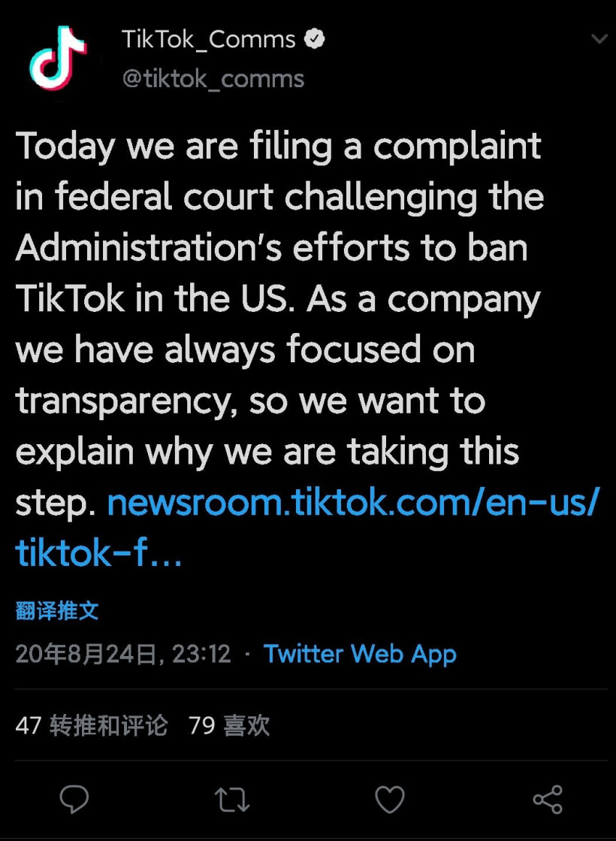Click 翻译推文 translate tweet link

point(57,610)
